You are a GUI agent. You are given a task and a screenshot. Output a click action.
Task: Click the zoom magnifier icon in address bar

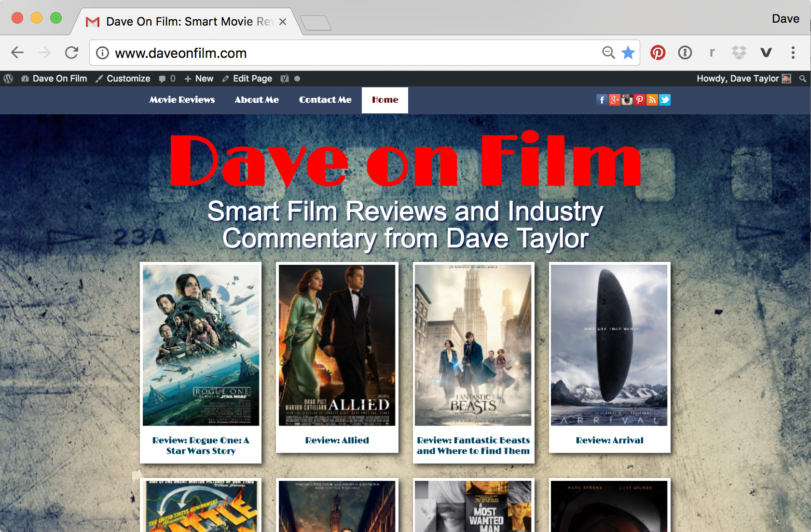coord(608,53)
